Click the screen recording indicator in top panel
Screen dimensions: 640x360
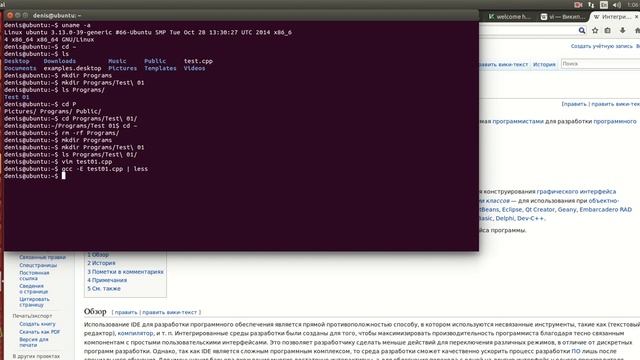point(578,4)
